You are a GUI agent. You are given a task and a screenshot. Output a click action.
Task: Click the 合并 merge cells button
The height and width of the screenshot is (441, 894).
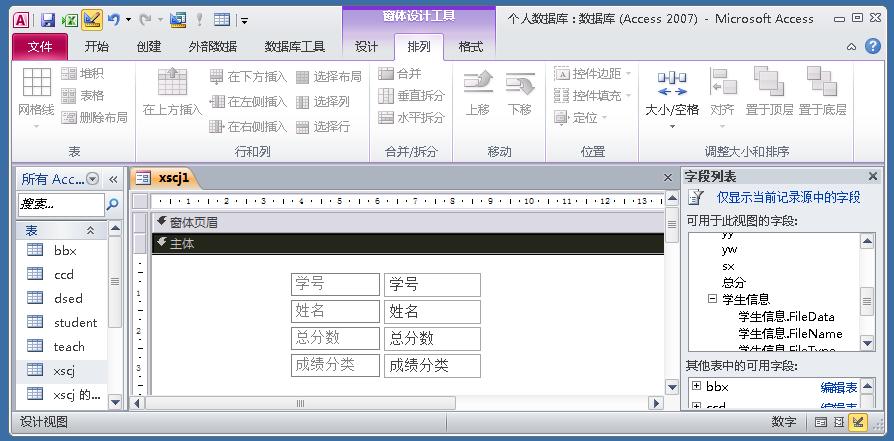point(400,74)
